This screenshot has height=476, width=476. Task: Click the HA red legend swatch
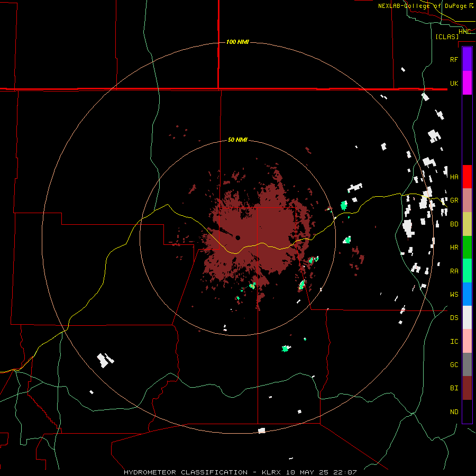coord(467,177)
